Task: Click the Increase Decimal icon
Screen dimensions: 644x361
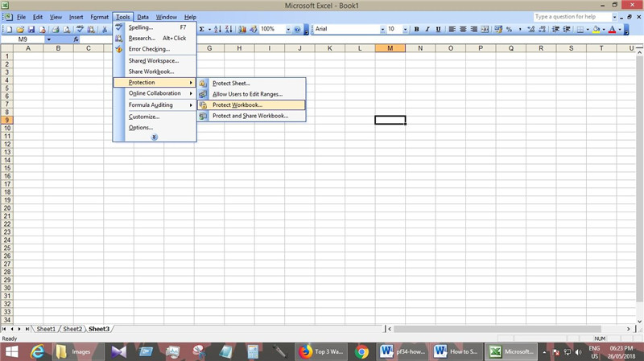Action: [531, 29]
